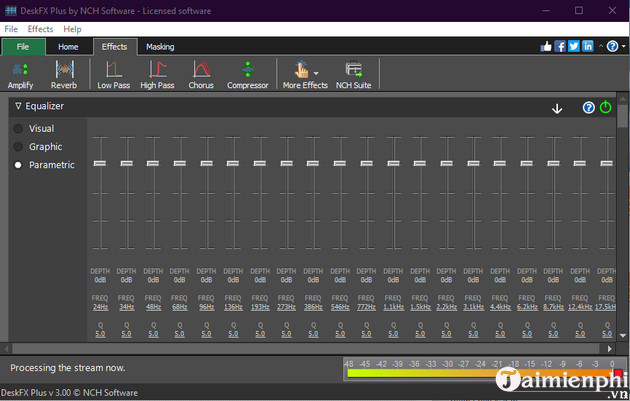Screen dimensions: 630x401
Task: Click the green File button
Action: tap(24, 47)
